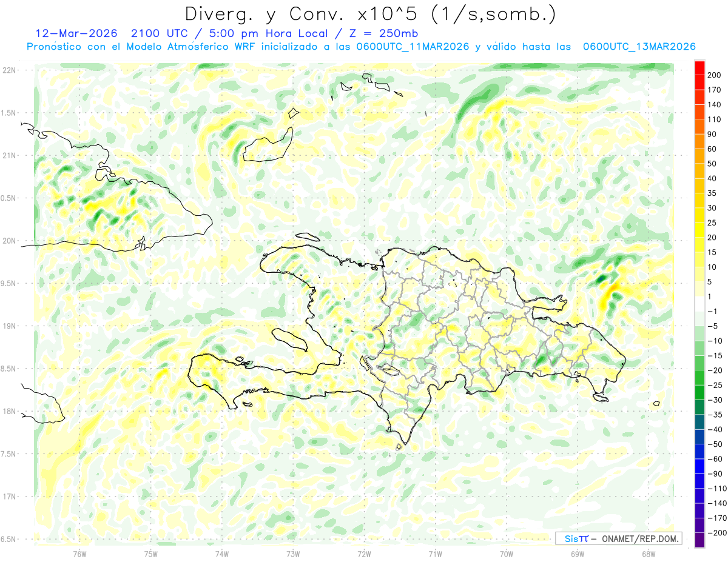The height and width of the screenshot is (562, 728).
Task: Select the -40 color scale value
Action: pyautogui.click(x=716, y=429)
